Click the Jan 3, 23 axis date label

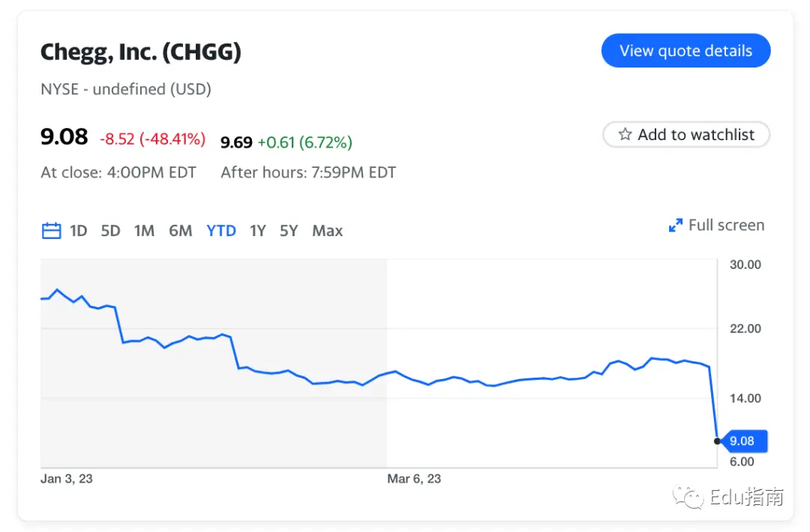click(x=67, y=479)
